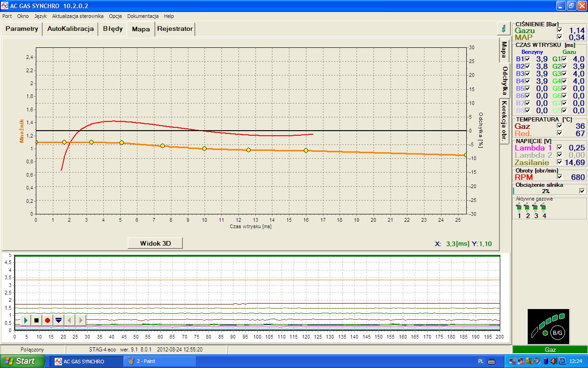The image size is (588, 368).
Task: Open the Opcje menu
Action: 115,16
